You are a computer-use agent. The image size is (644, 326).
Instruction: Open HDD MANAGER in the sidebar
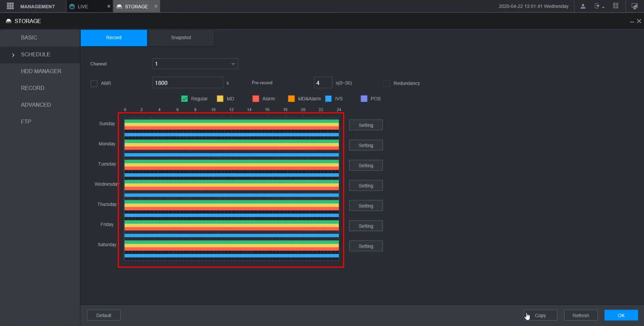[x=41, y=71]
